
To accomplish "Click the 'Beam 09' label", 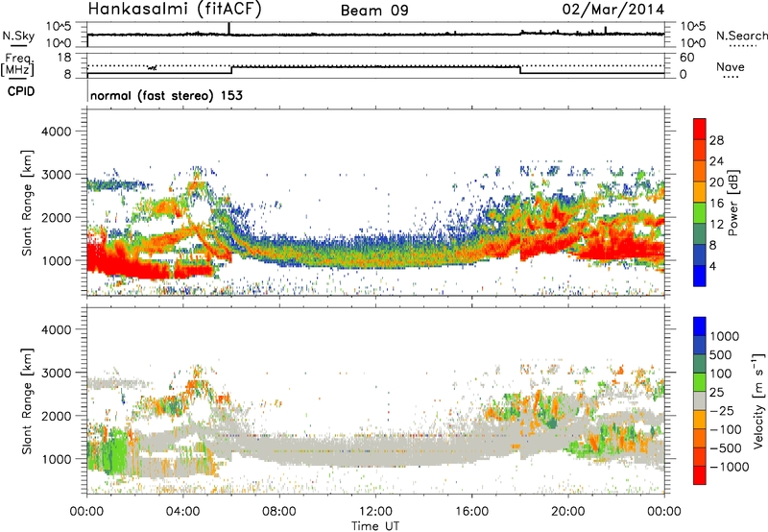I will [374, 11].
